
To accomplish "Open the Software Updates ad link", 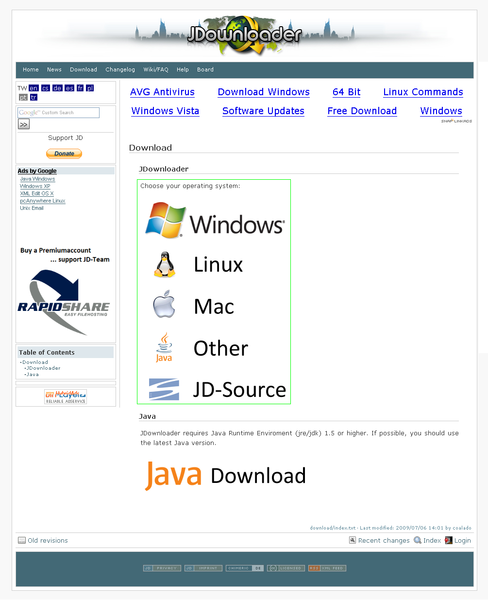I will 263,111.
